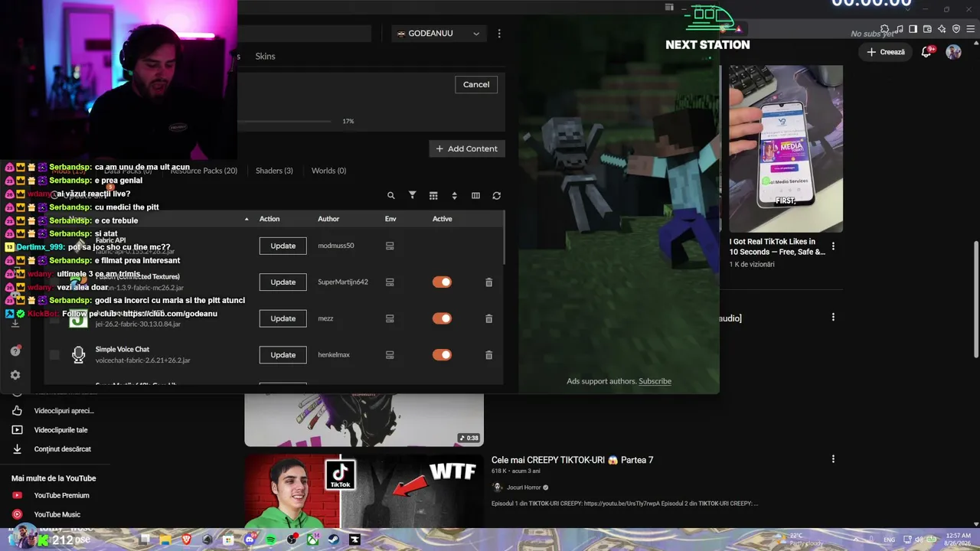Open the Creepy TikTok-uri video thumbnail
This screenshot has width=980, height=551.
[364, 491]
